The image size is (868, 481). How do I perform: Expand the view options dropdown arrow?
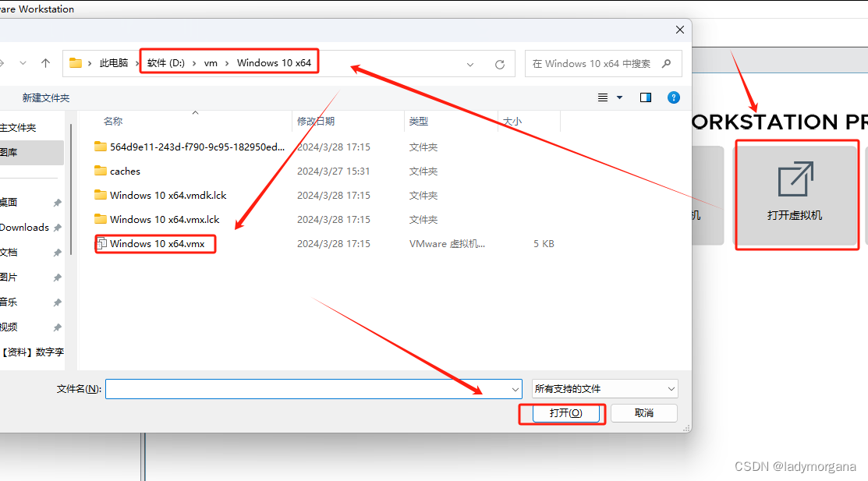[619, 98]
